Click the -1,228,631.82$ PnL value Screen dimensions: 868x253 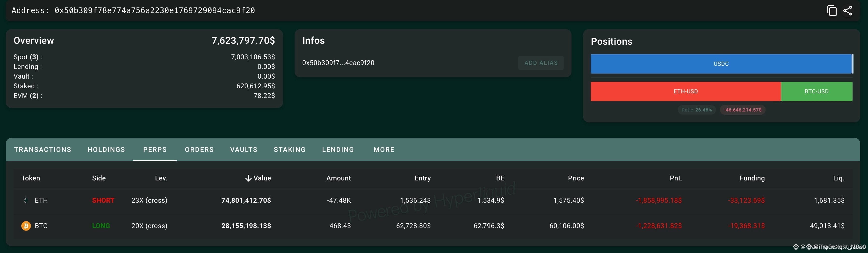[659, 226]
